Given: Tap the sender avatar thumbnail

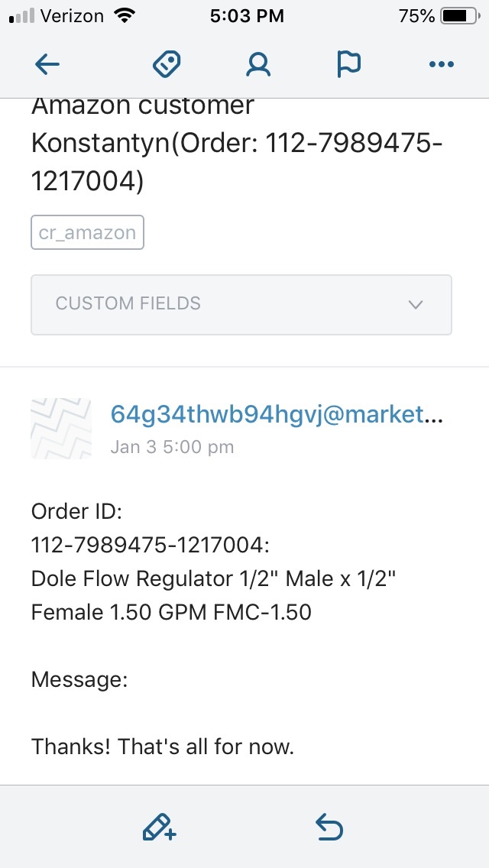Looking at the screenshot, I should pos(61,428).
